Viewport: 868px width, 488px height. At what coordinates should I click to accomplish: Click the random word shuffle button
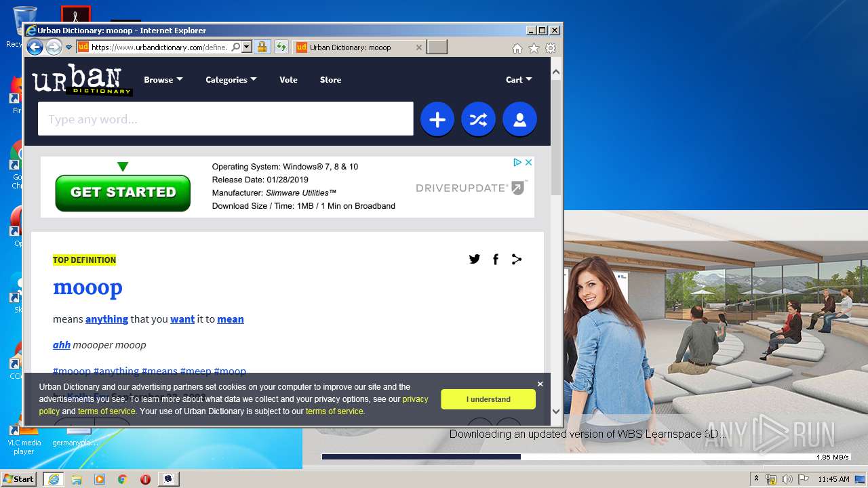pos(479,120)
